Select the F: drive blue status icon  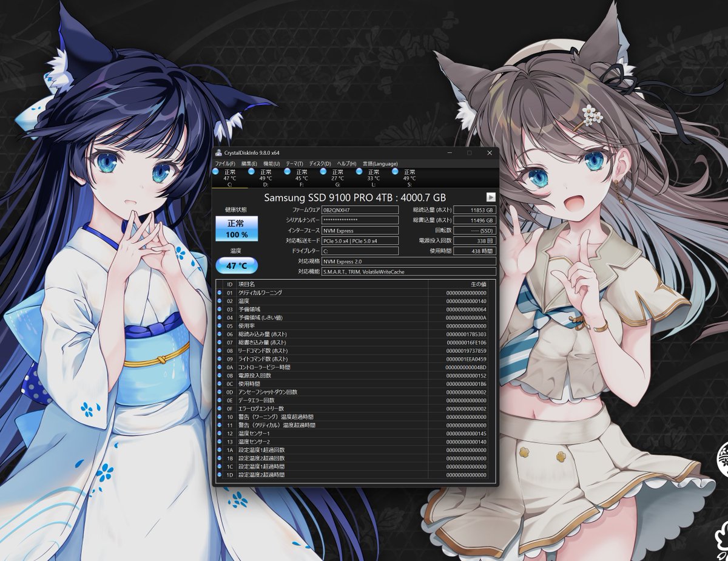[287, 171]
